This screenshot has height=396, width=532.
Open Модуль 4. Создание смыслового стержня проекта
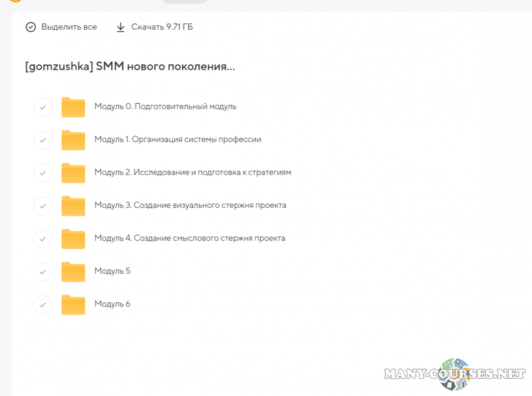tap(190, 238)
